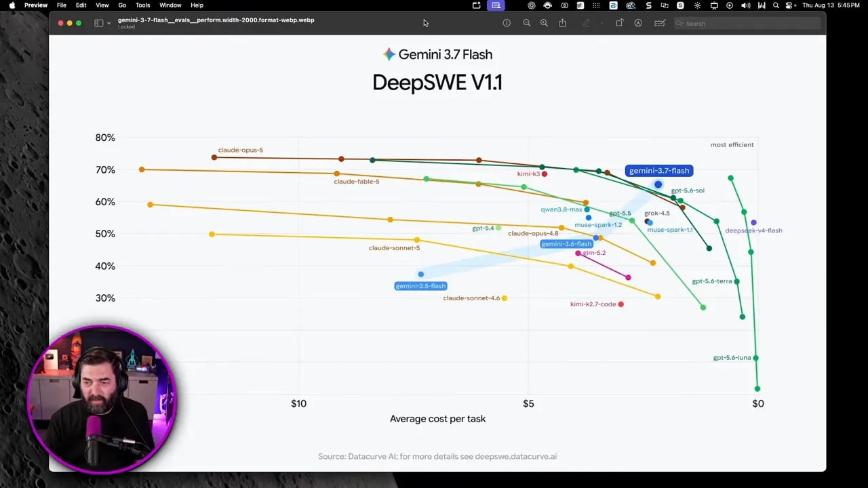
Task: Expand the sidebar view options chevron
Action: [108, 23]
